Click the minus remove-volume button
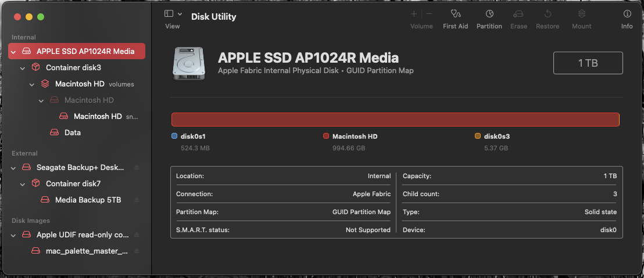 tap(429, 14)
